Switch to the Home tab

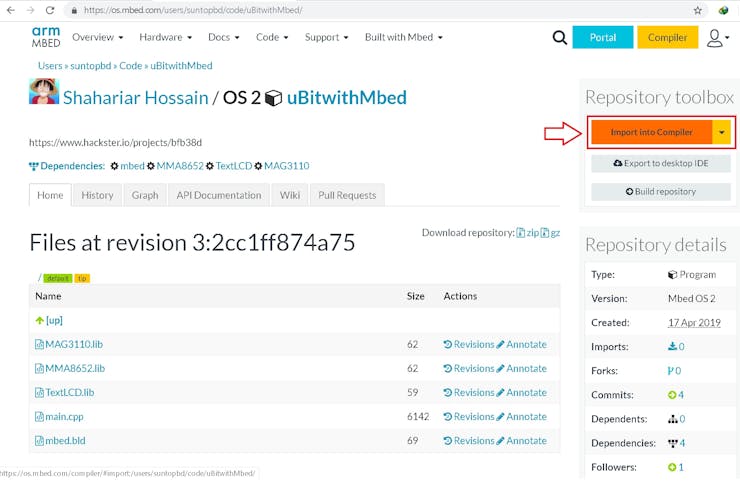[50, 195]
